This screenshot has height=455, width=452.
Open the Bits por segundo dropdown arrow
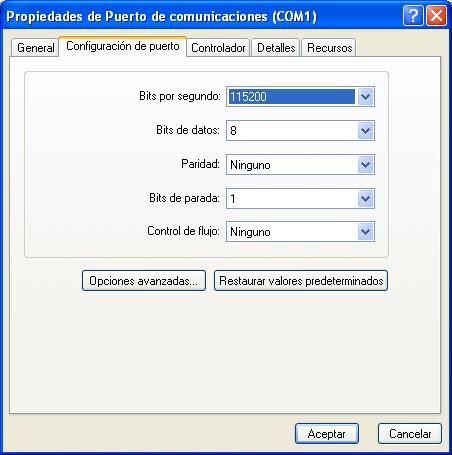pyautogui.click(x=366, y=97)
